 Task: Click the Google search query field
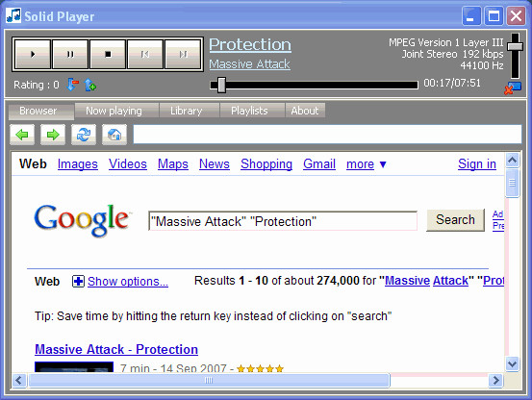pos(283,221)
